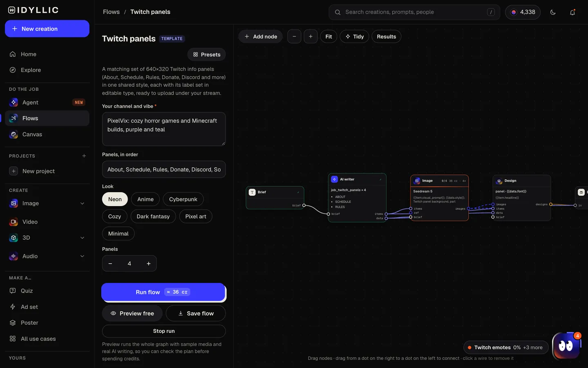Open Explore via its compass icon
Image resolution: width=588 pixels, height=368 pixels.
pos(13,70)
